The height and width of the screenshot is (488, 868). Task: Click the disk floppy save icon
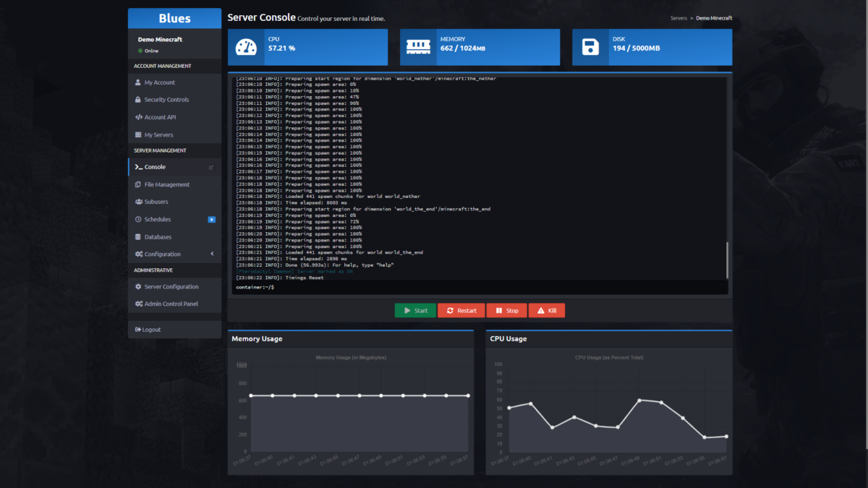(590, 48)
